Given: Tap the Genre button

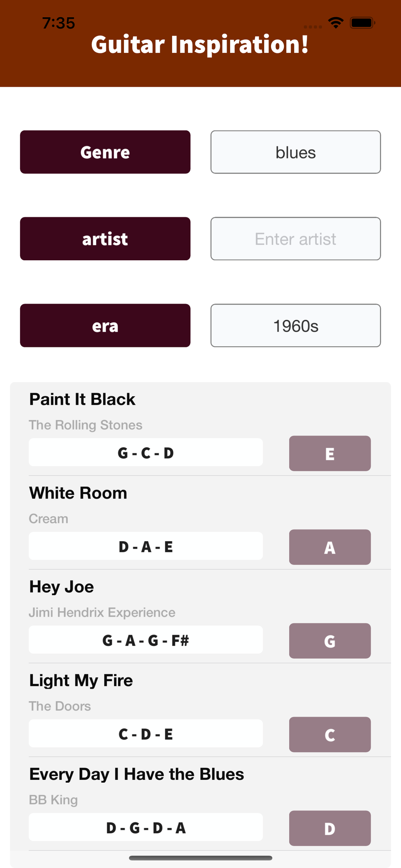Looking at the screenshot, I should tap(105, 152).
